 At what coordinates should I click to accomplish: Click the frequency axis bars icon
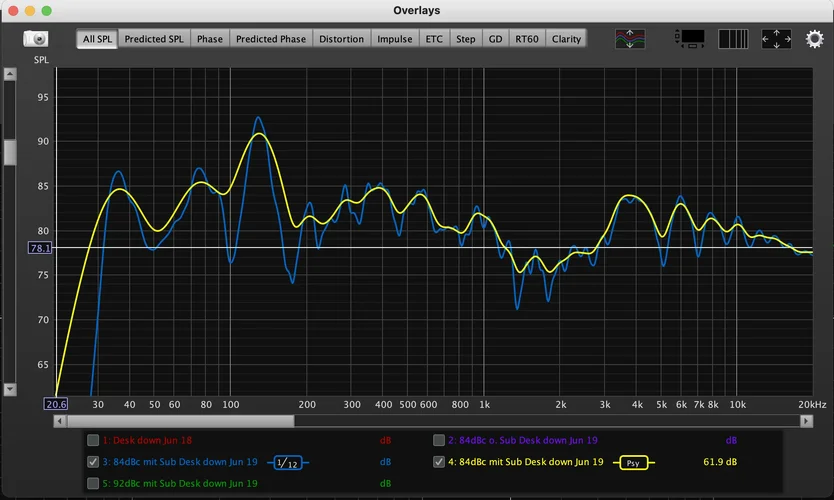[733, 39]
